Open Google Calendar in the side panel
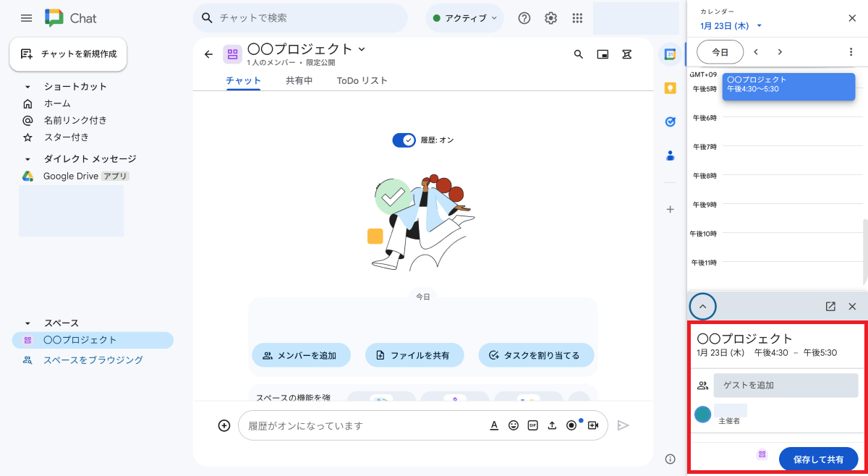 (670, 54)
